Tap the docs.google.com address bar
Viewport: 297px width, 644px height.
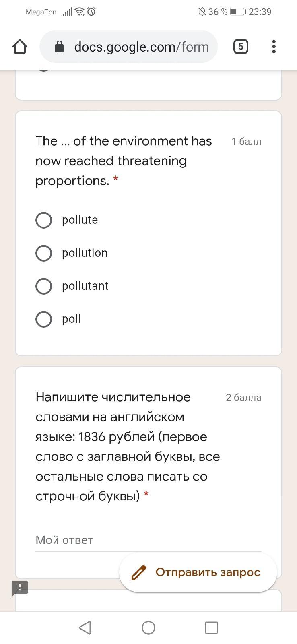coord(141,47)
